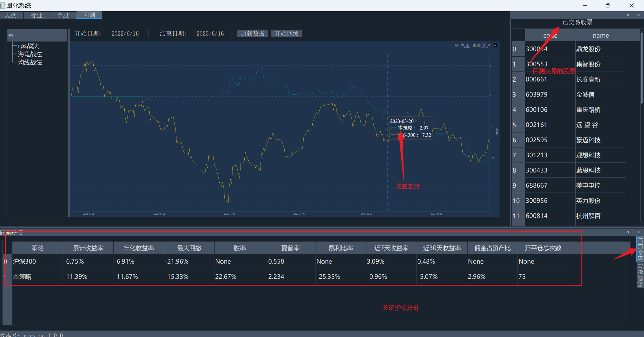Click the autoscale icon in the chart toolbar
Screen dimensions: 644x337
(484, 45)
